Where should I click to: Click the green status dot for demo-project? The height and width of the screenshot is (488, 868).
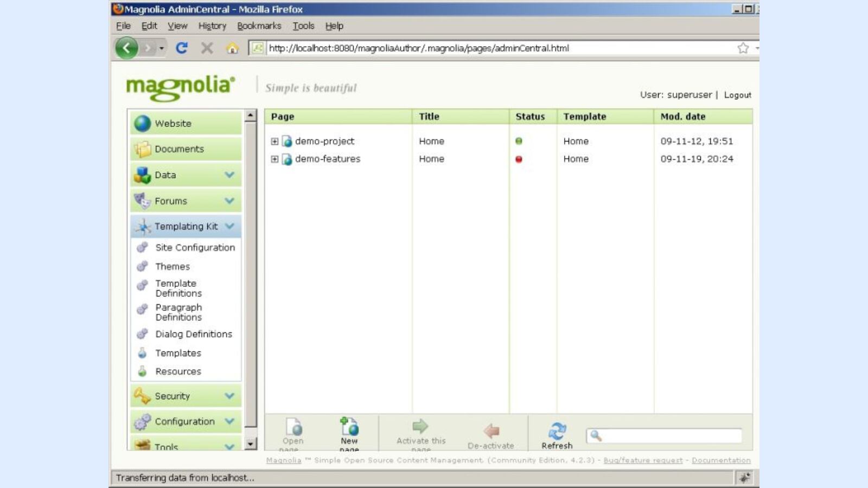(x=519, y=141)
